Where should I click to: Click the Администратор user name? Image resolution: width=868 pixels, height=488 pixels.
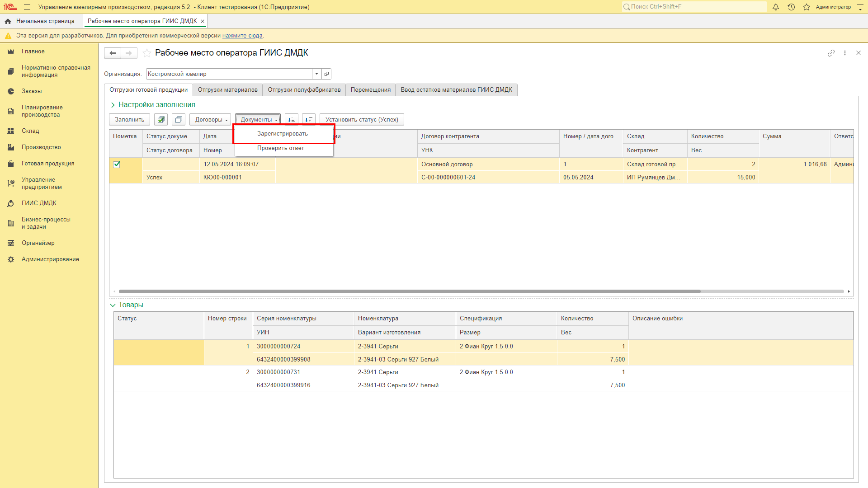[x=833, y=7]
